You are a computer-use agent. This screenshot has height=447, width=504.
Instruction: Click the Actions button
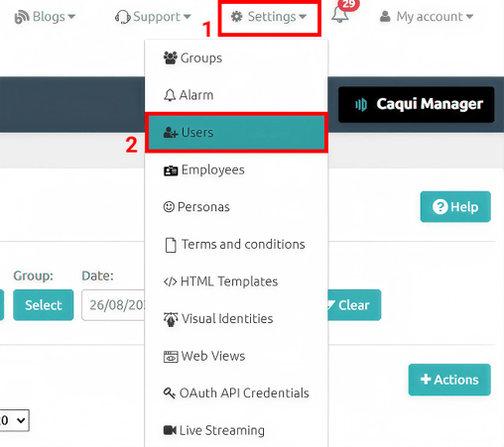449,380
